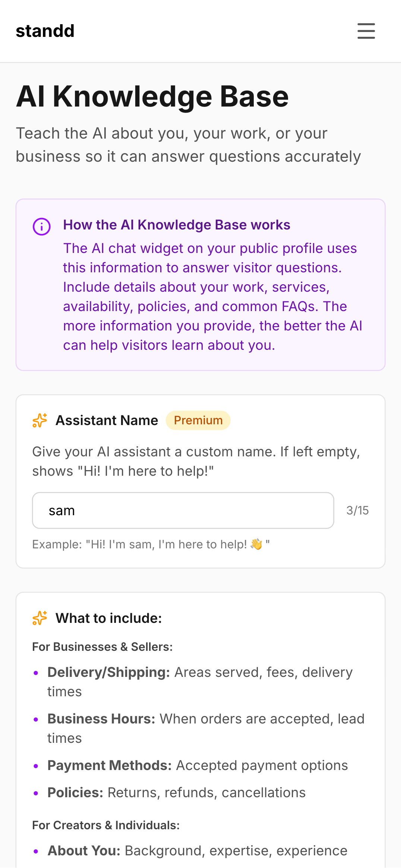Click the AI Knowledge Base page title
Screen dimensions: 401x868
click(x=152, y=97)
